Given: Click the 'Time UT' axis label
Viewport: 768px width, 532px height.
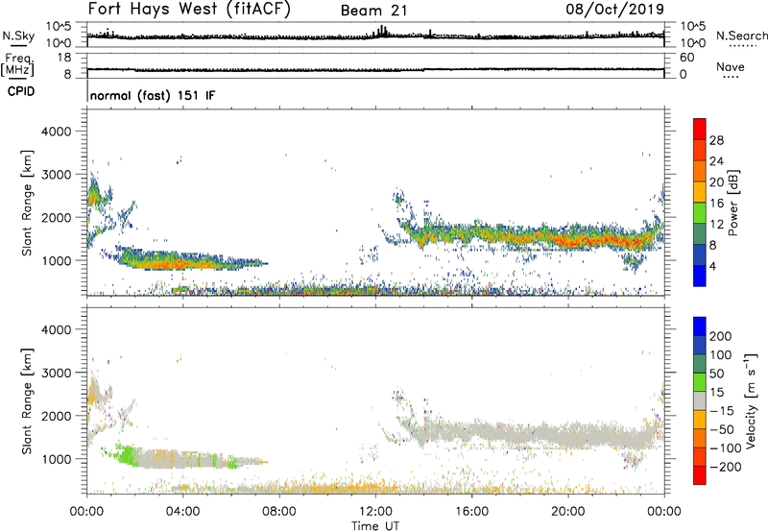Looking at the screenshot, I should pos(375,526).
